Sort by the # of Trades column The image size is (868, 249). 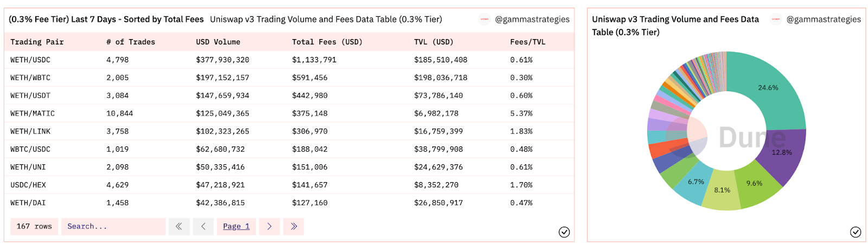[x=131, y=42]
